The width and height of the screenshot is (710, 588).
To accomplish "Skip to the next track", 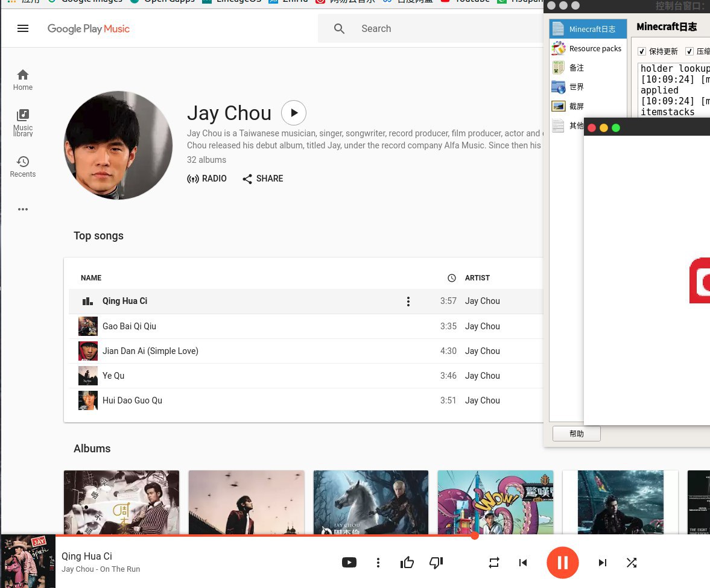I will click(602, 563).
